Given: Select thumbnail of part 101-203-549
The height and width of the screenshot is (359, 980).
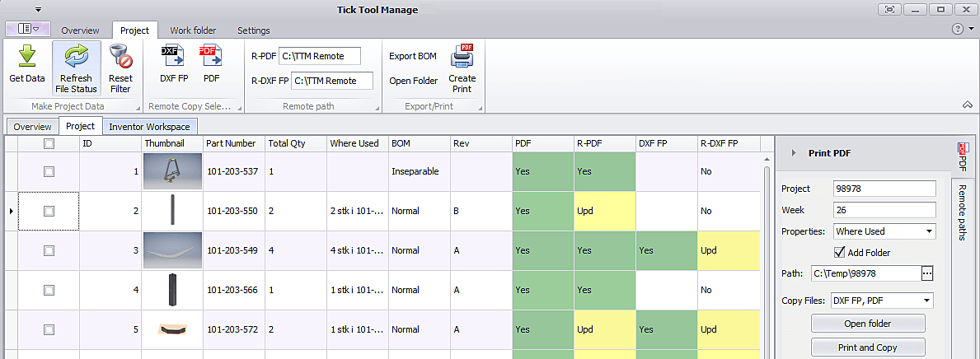Looking at the screenshot, I should pyautogui.click(x=172, y=250).
